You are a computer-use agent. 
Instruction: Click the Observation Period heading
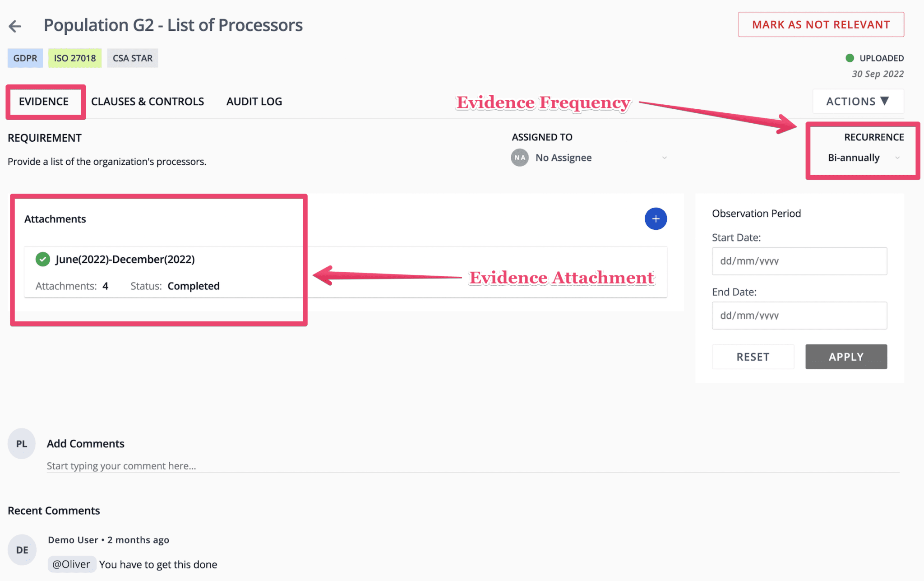click(x=756, y=214)
